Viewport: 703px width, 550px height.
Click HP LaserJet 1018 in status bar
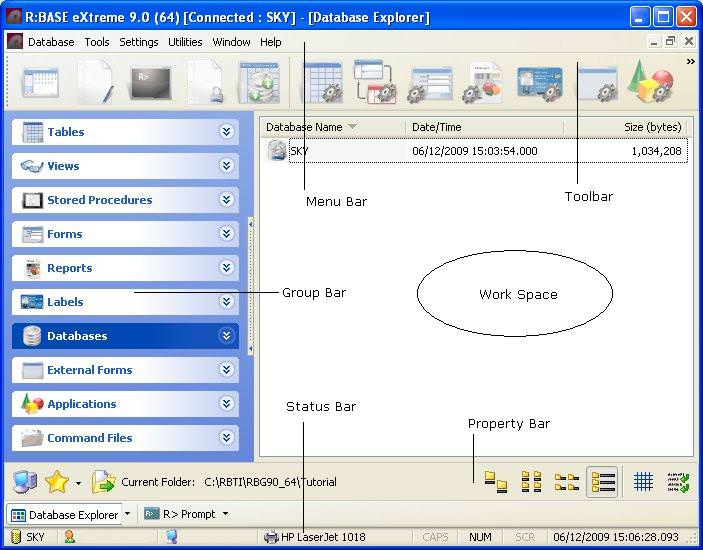click(x=323, y=537)
